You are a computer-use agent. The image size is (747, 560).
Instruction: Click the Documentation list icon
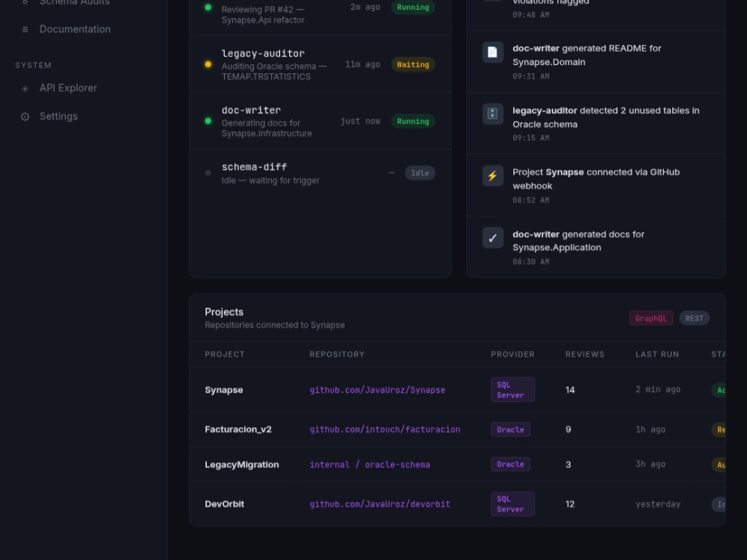(x=25, y=30)
